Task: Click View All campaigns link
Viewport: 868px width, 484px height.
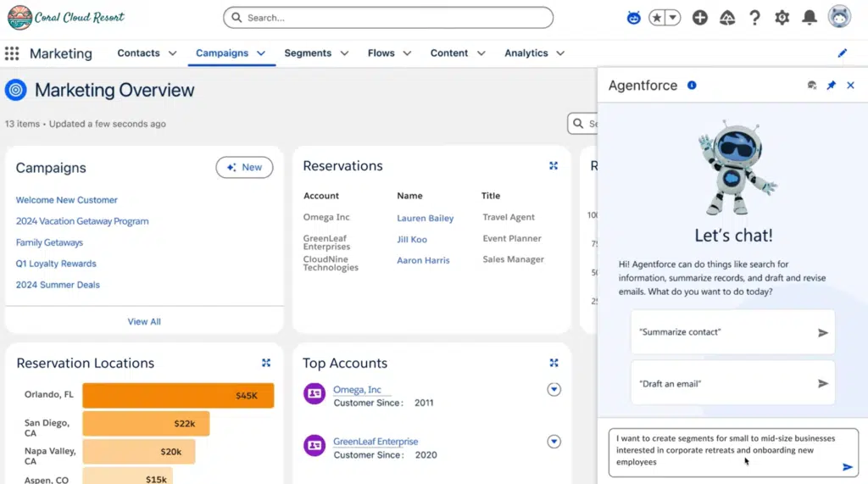Action: coord(144,322)
